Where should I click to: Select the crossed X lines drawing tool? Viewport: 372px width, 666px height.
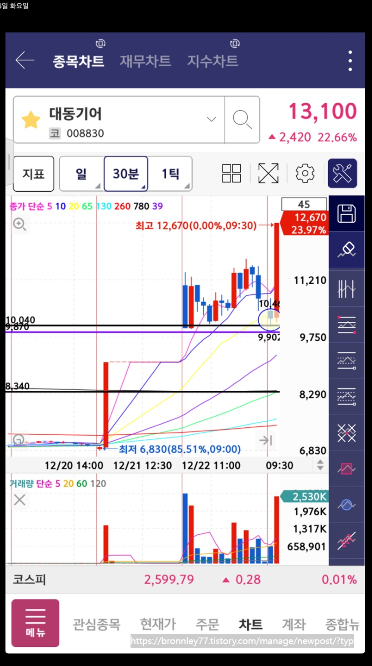coord(347,433)
